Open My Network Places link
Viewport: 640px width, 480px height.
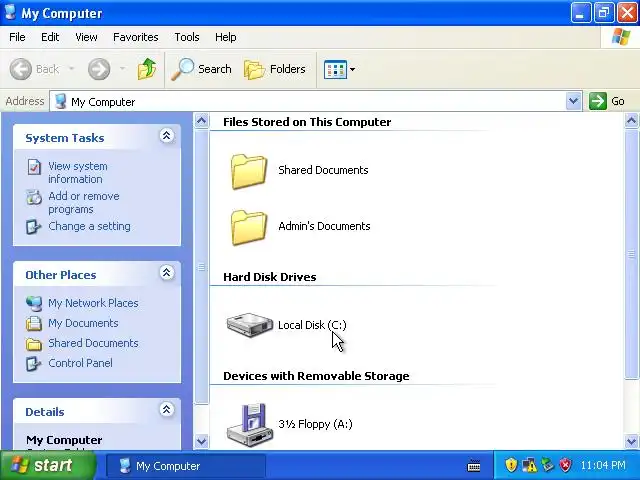93,303
